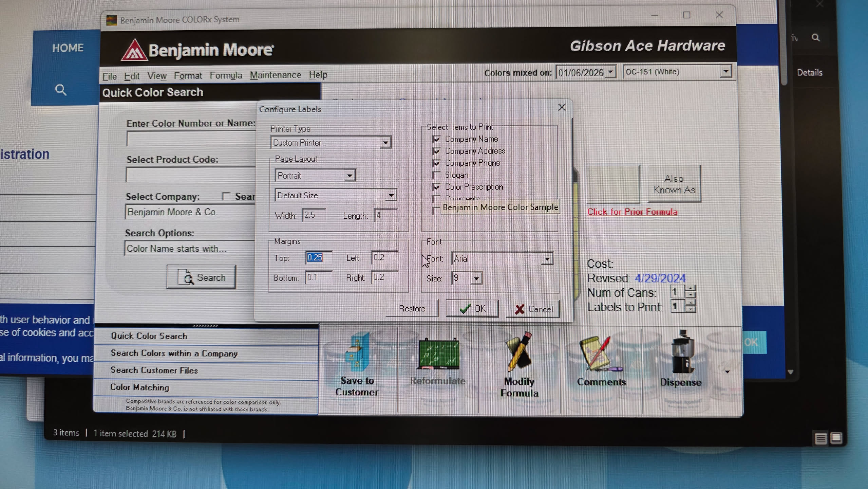Uncheck the Company Name checkbox
868x489 pixels.
click(x=437, y=139)
